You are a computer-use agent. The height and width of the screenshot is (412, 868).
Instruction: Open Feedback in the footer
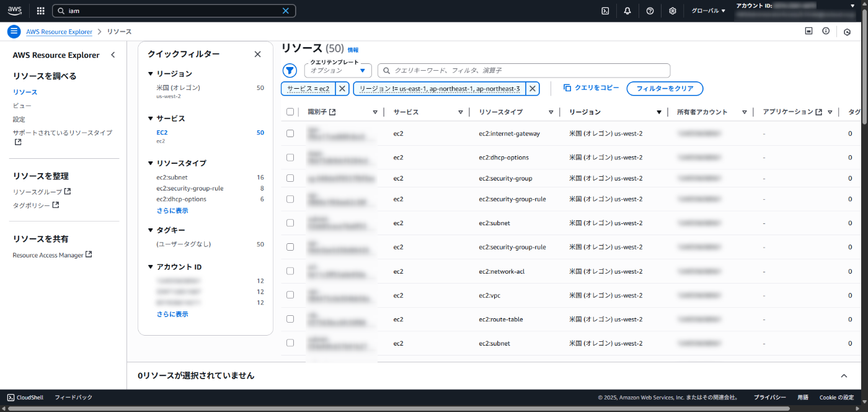point(73,397)
